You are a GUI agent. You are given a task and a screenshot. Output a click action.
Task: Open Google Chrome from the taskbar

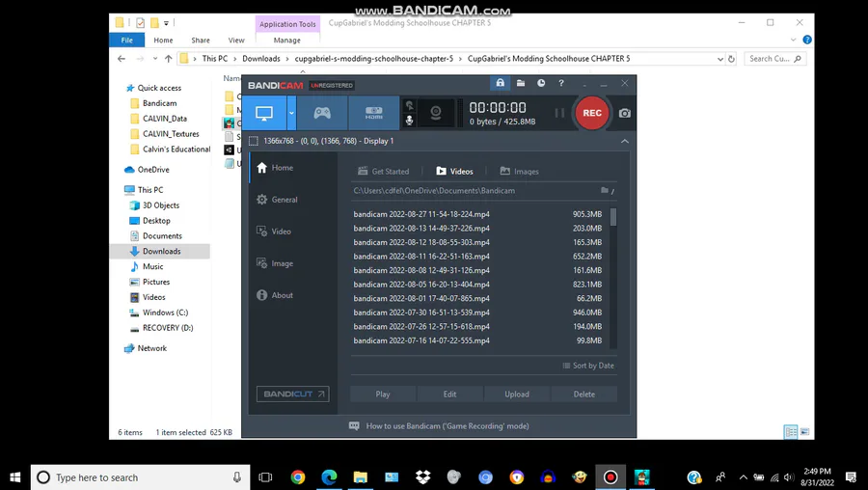(x=298, y=477)
